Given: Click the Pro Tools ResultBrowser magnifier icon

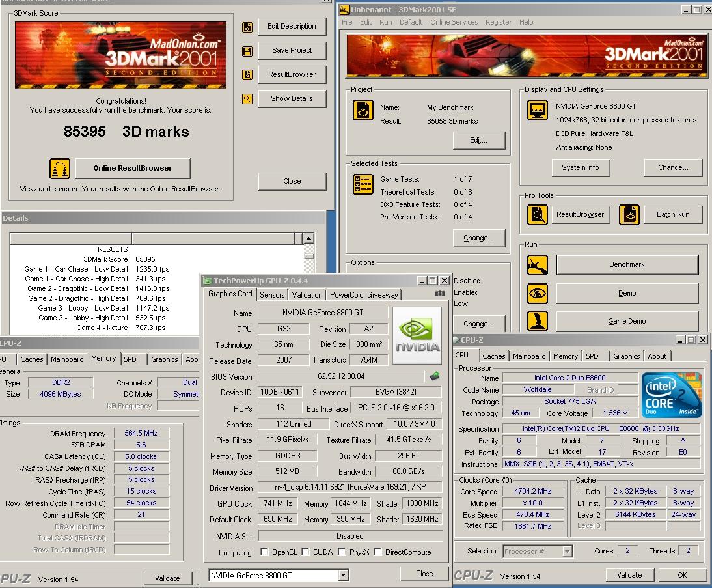Looking at the screenshot, I should click(x=537, y=214).
